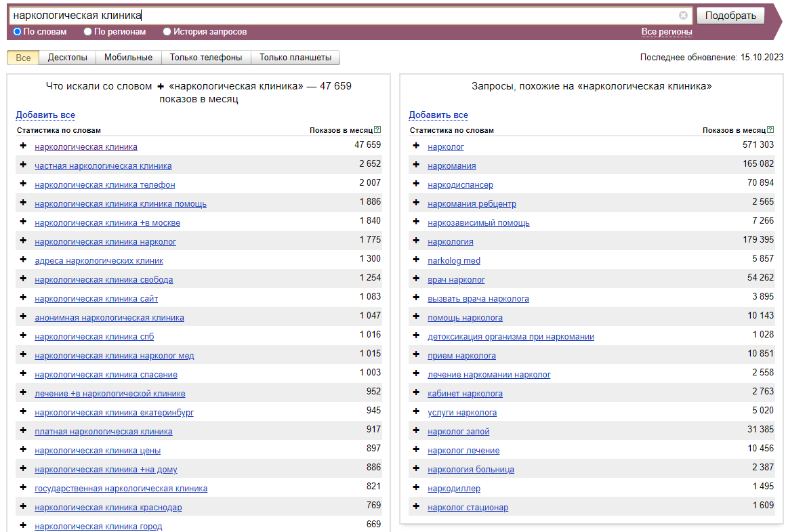
Task: Select the 'По регионам' radio button
Action: pyautogui.click(x=87, y=32)
